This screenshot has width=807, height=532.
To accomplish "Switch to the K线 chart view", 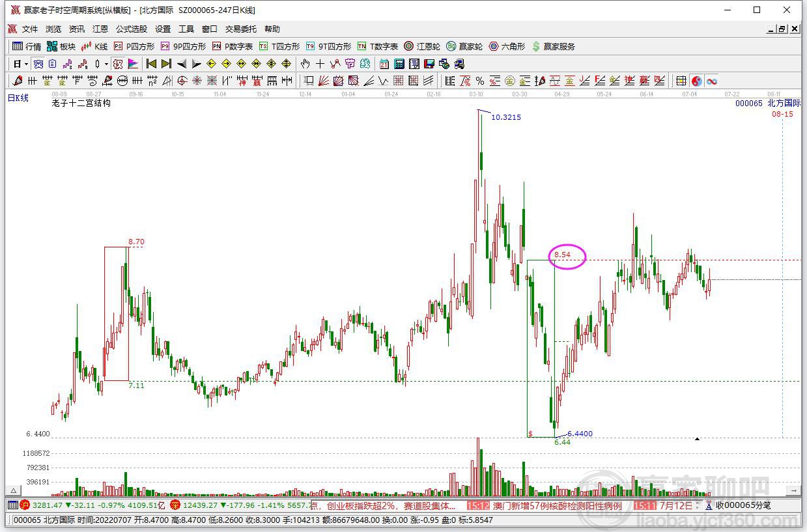I will coord(94,46).
